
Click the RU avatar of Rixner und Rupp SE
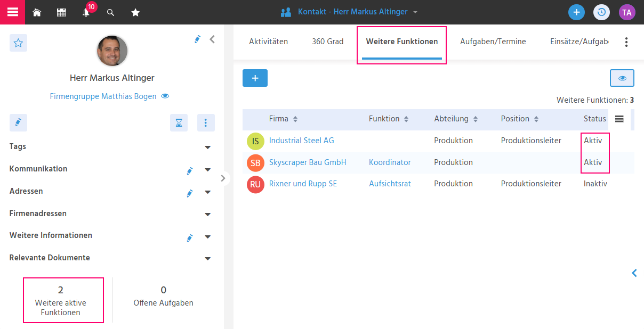click(255, 184)
